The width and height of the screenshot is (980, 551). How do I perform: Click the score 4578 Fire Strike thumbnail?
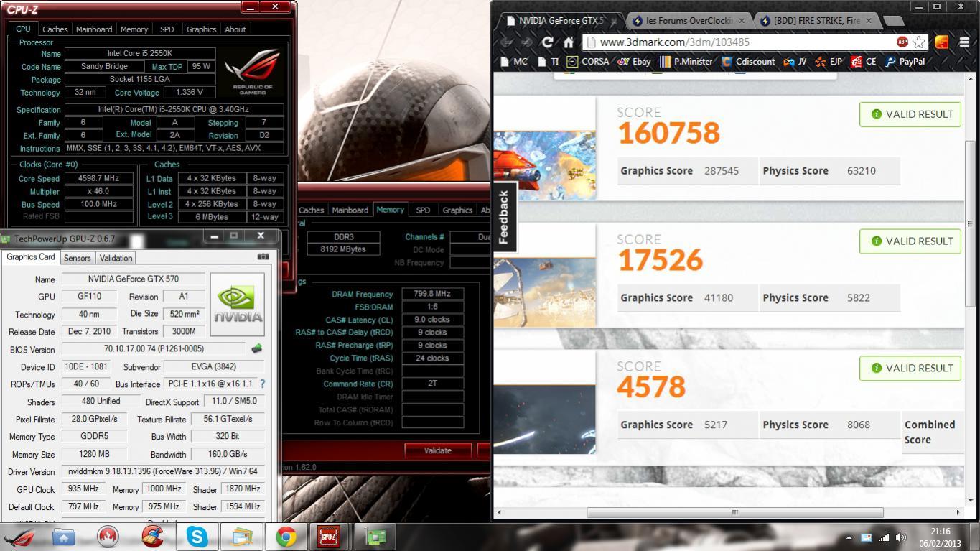pos(545,420)
